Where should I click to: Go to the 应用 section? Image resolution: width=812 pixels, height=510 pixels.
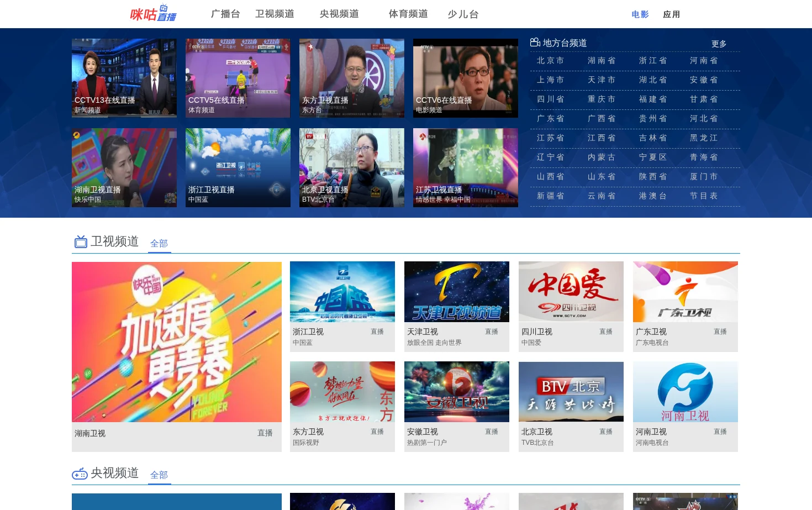click(672, 14)
